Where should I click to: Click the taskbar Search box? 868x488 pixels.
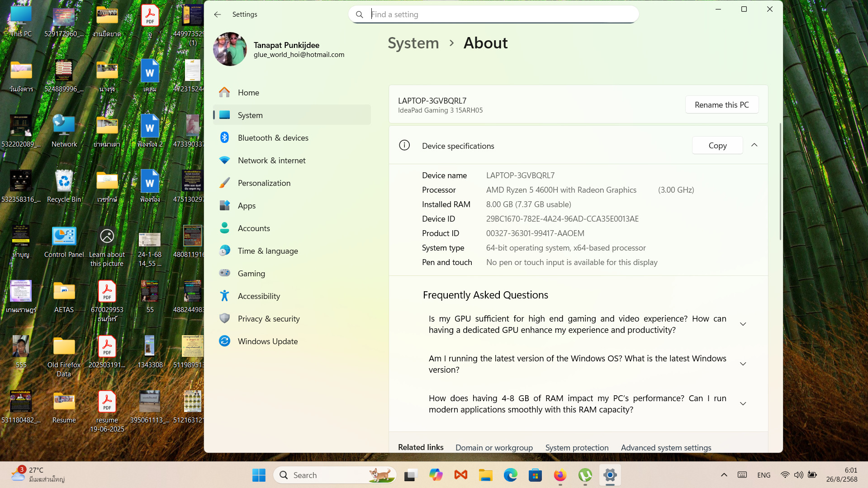pyautogui.click(x=335, y=475)
